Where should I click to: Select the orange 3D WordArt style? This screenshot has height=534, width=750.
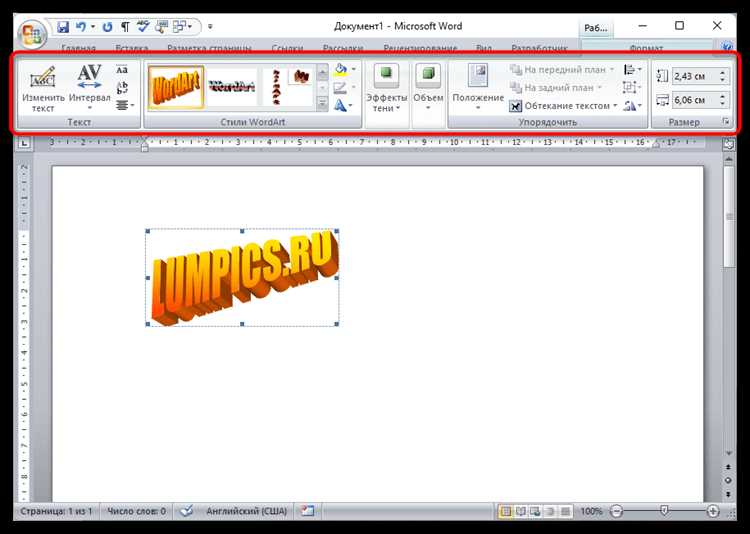click(x=176, y=88)
